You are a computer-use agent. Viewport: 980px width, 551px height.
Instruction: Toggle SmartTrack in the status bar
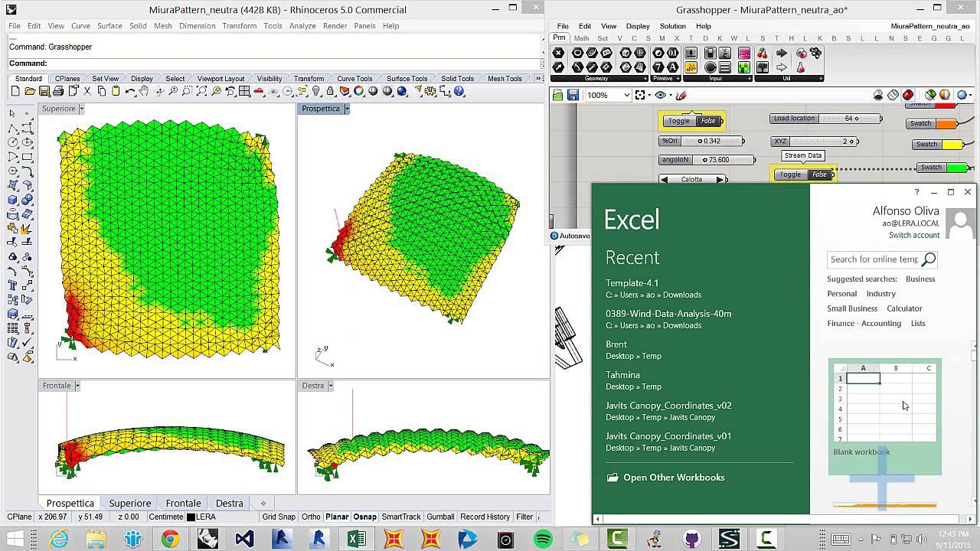point(401,517)
